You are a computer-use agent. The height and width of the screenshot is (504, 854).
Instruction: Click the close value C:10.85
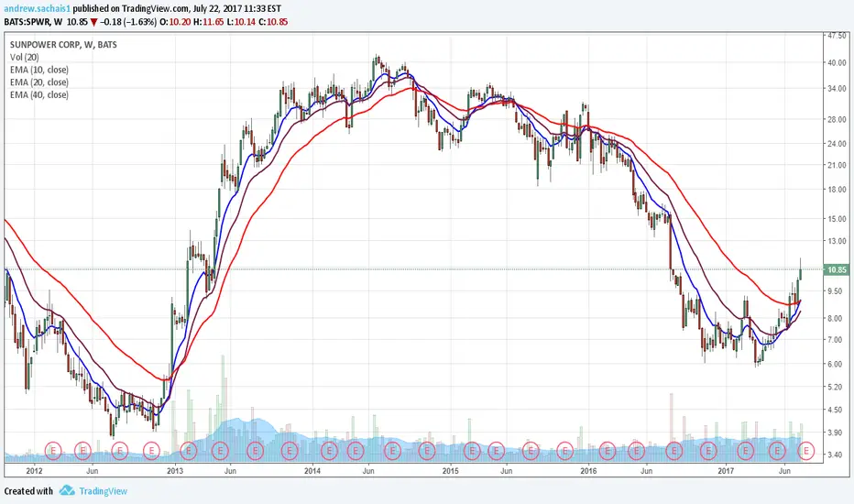(x=273, y=22)
